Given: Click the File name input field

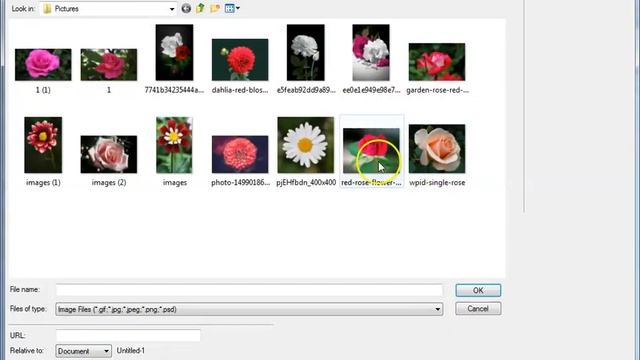Looking at the screenshot, I should tap(249, 290).
